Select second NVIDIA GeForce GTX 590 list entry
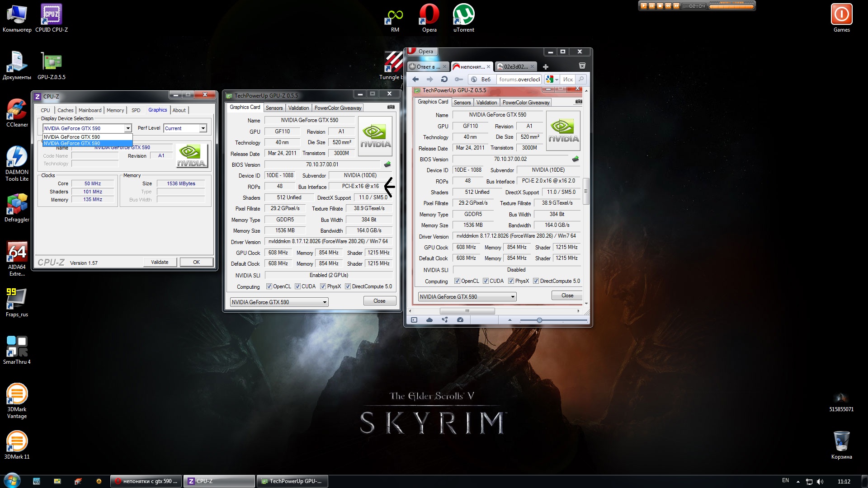868x488 pixels. (87, 143)
